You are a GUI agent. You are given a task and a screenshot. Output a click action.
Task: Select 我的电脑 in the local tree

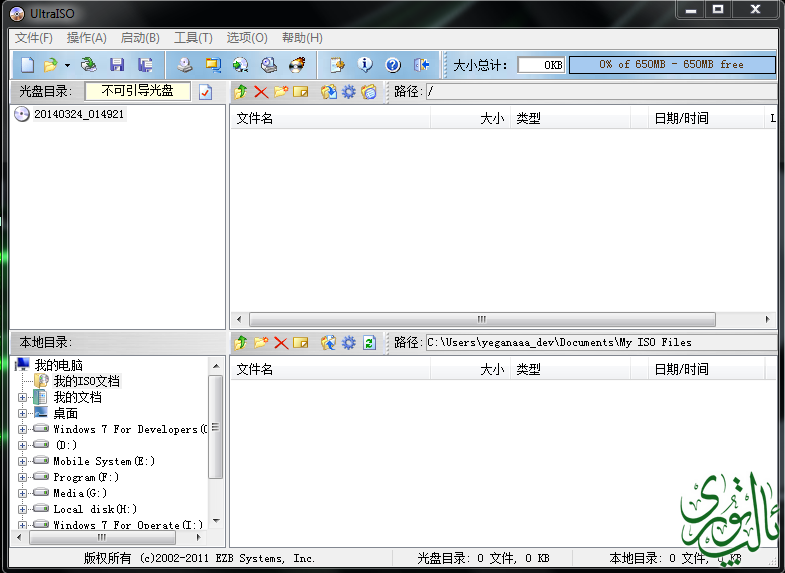(59, 365)
